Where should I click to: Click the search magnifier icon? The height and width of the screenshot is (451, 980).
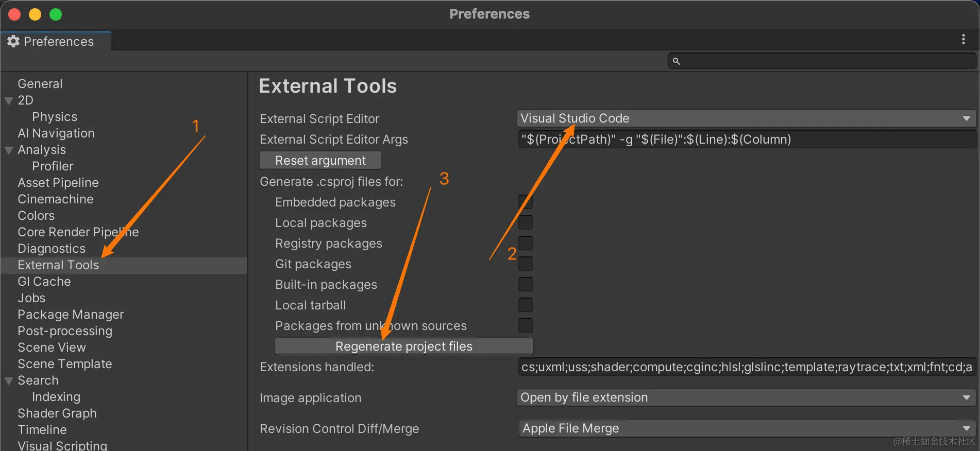(x=677, y=61)
